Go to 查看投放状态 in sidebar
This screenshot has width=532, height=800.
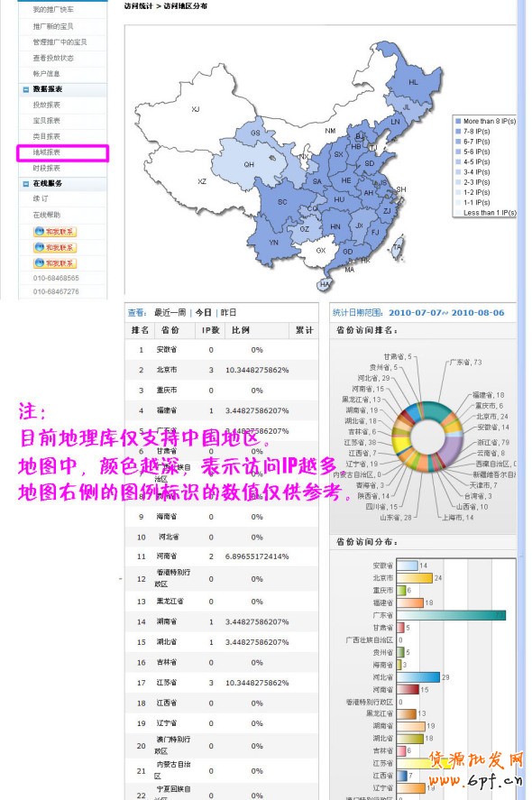point(53,58)
